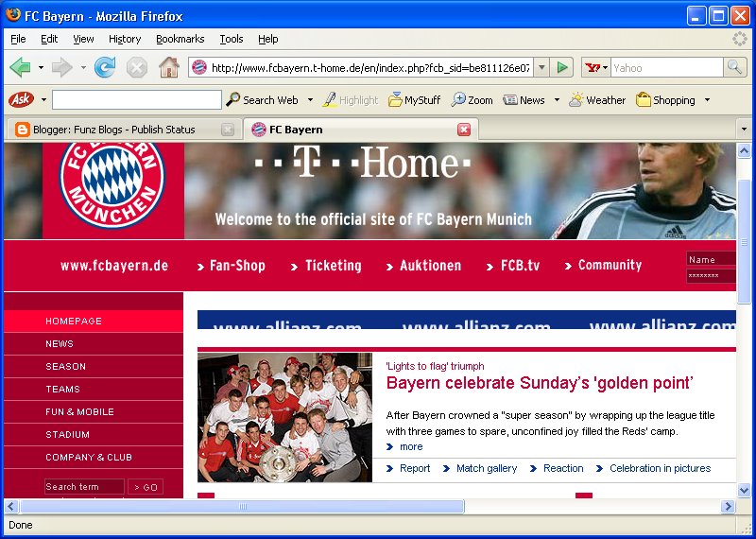Open News from the Ask toolbar
The height and width of the screenshot is (539, 756).
point(524,100)
